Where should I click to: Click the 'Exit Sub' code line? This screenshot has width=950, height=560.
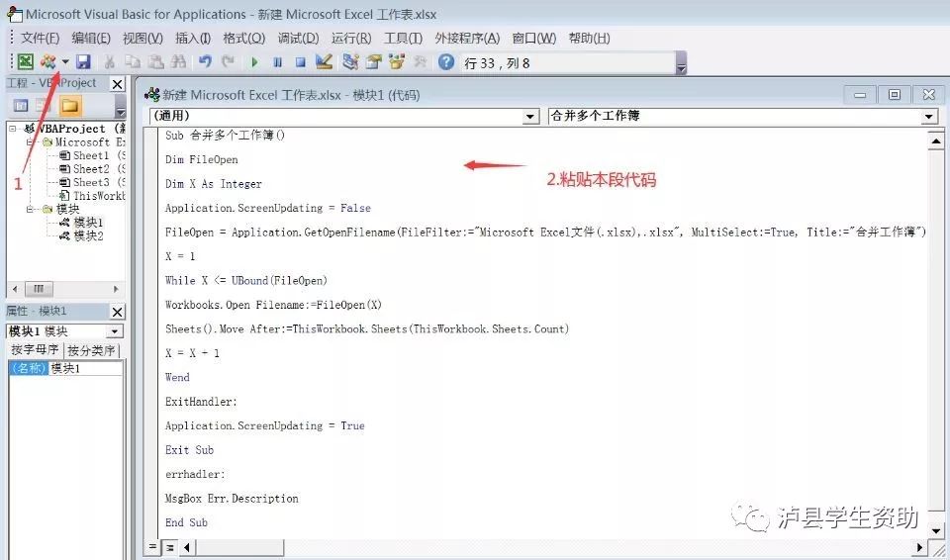(x=189, y=450)
